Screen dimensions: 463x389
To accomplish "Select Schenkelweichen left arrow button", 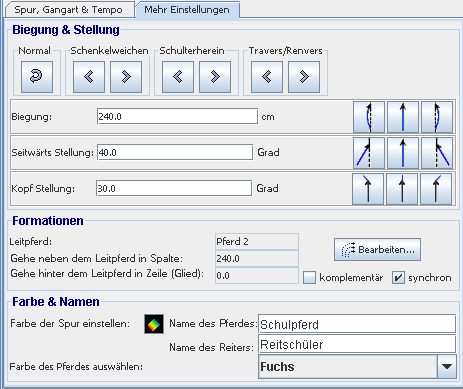I will point(89,77).
